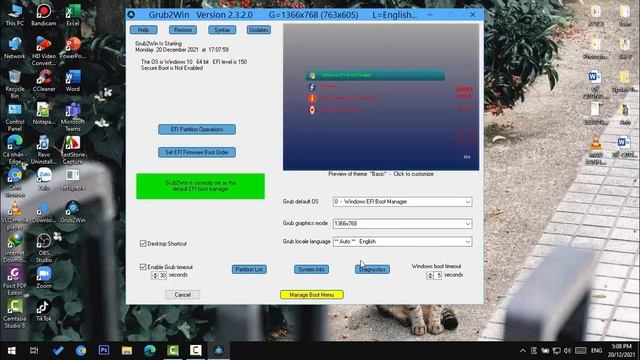This screenshot has height=360, width=640.
Task: Open the Edge desktop icon
Action: pos(15,149)
